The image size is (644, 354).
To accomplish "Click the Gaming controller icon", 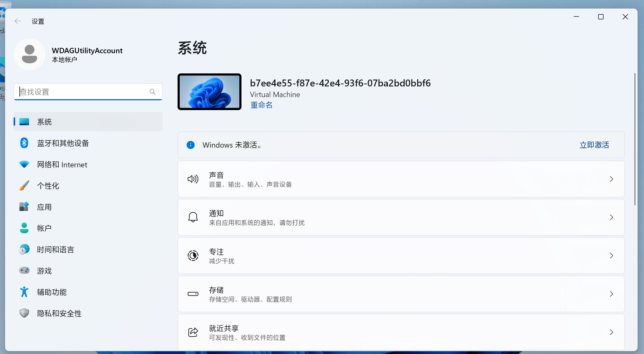I will click(24, 270).
